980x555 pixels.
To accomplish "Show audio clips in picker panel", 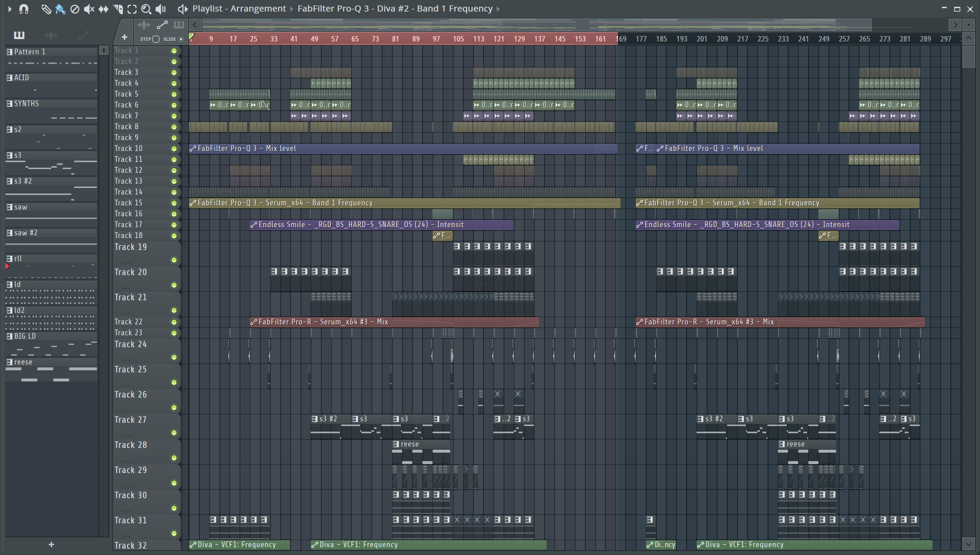I will coord(51,35).
